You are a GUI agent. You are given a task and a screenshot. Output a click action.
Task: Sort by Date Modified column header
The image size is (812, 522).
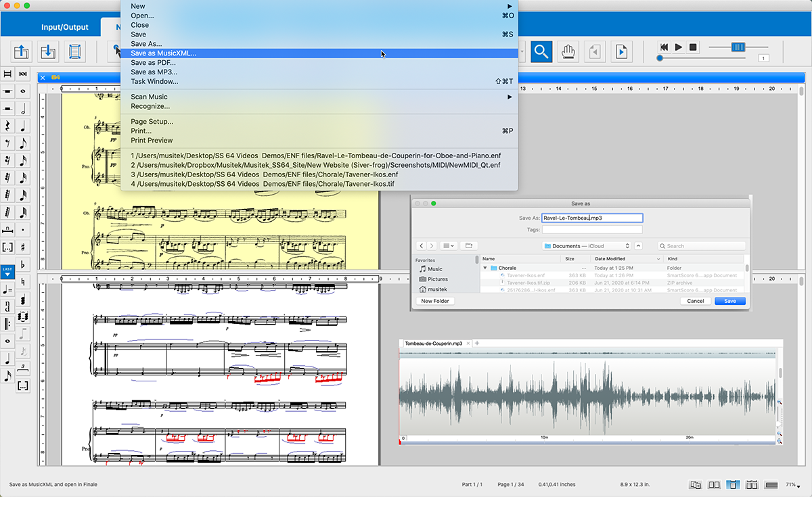[x=626, y=259]
